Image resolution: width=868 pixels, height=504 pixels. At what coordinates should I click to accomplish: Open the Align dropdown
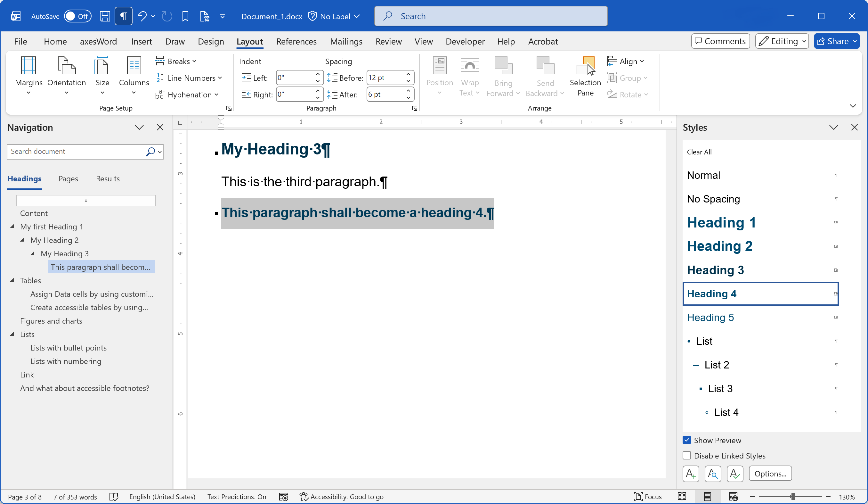coord(625,62)
